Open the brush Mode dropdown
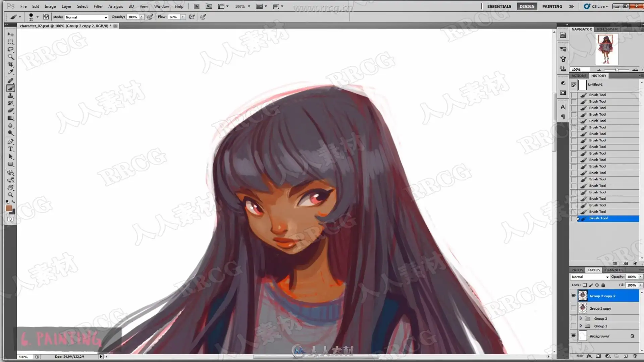This screenshot has width=644, height=362. point(86,17)
